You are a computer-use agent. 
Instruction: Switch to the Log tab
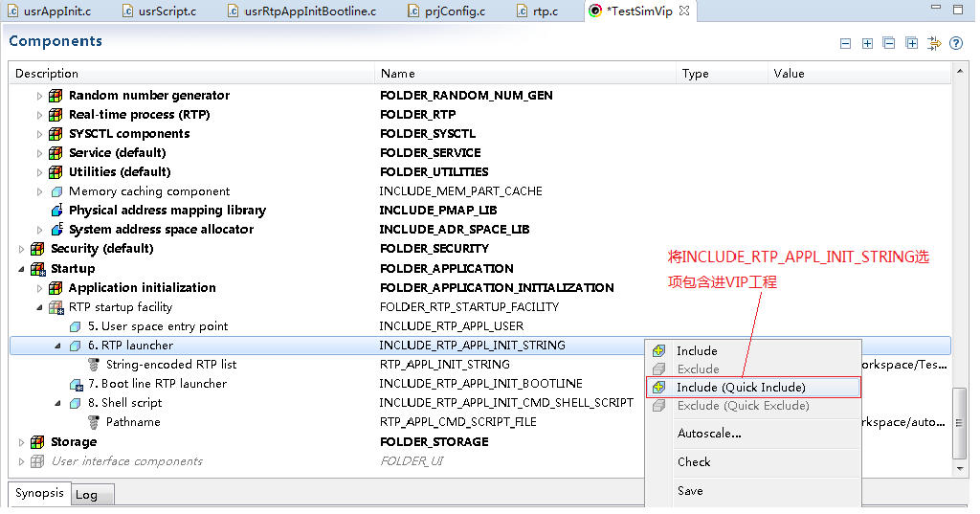tap(86, 495)
